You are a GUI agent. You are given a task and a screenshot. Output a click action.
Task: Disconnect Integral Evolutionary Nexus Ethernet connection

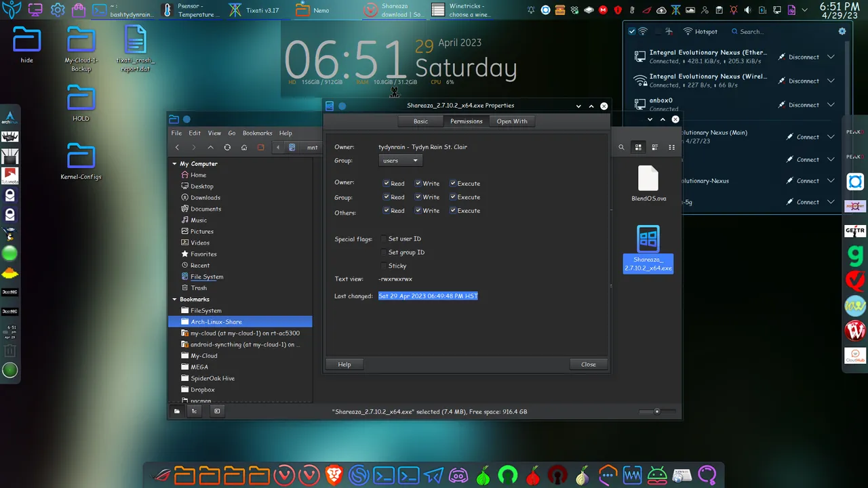[x=799, y=57]
